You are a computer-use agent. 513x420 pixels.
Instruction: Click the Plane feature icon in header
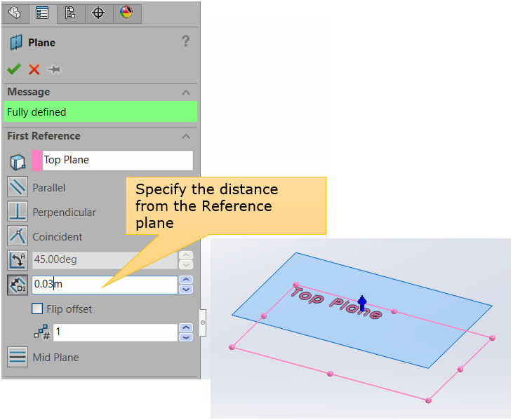point(16,43)
